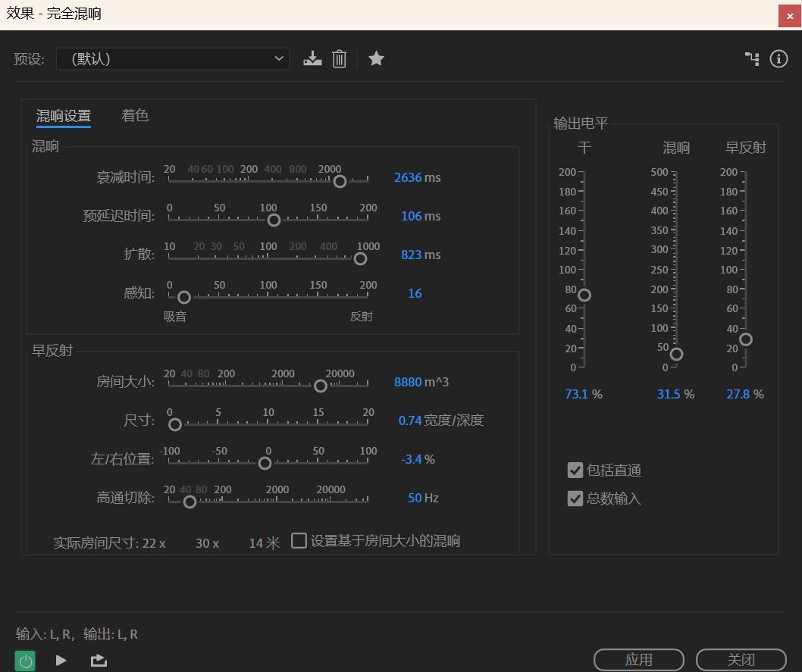The height and width of the screenshot is (672, 802).
Task: Uncheck the 包括直通 checkbox
Action: click(575, 470)
